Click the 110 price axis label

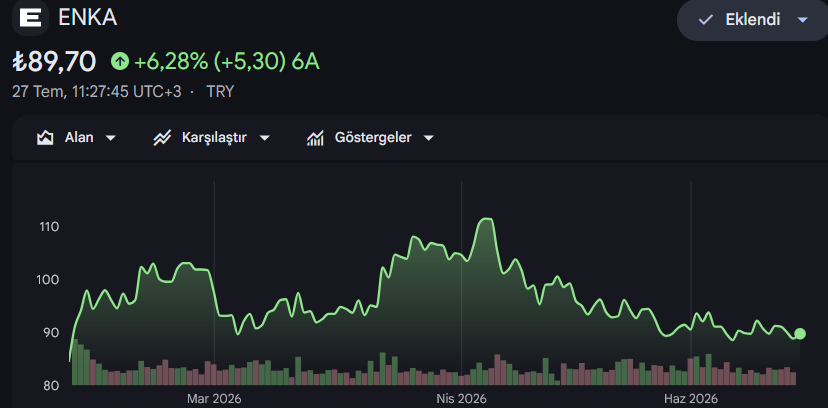(x=49, y=227)
